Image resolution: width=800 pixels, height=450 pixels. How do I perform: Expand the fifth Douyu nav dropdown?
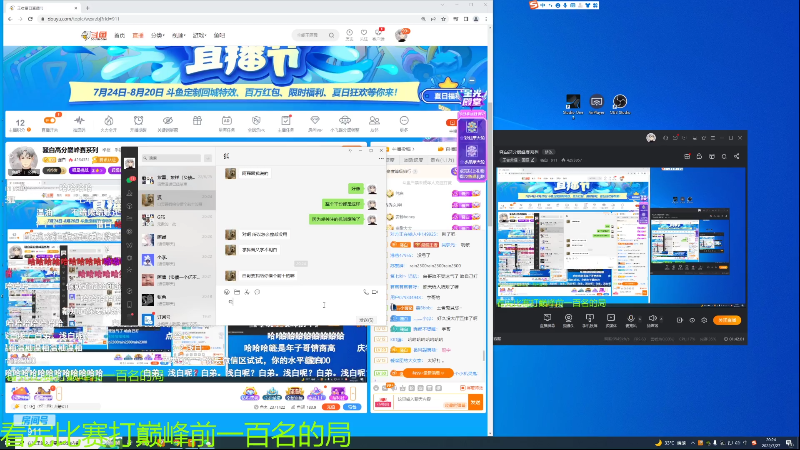199,35
